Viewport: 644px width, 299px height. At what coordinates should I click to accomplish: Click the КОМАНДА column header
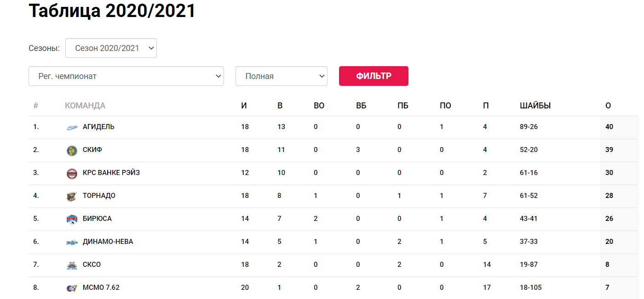(85, 106)
